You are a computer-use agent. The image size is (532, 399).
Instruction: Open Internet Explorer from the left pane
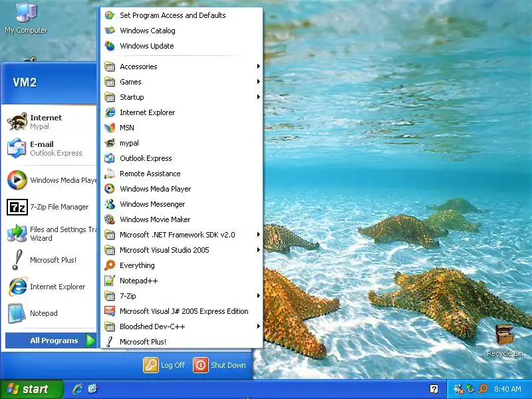51,287
